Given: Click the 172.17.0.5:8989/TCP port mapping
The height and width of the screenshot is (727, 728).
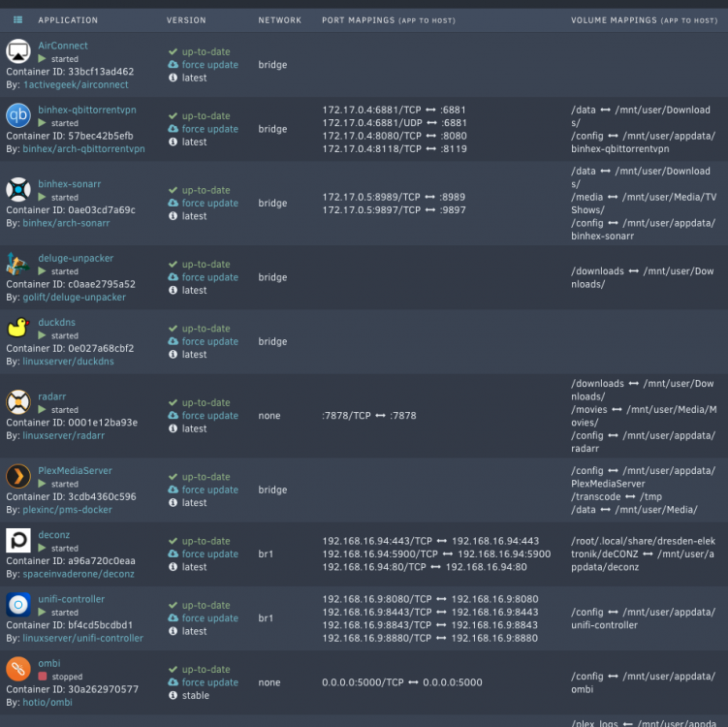Looking at the screenshot, I should click(x=394, y=197).
